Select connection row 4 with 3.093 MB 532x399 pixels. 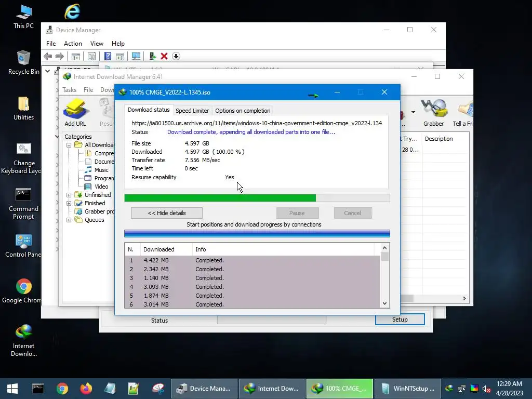point(252,287)
